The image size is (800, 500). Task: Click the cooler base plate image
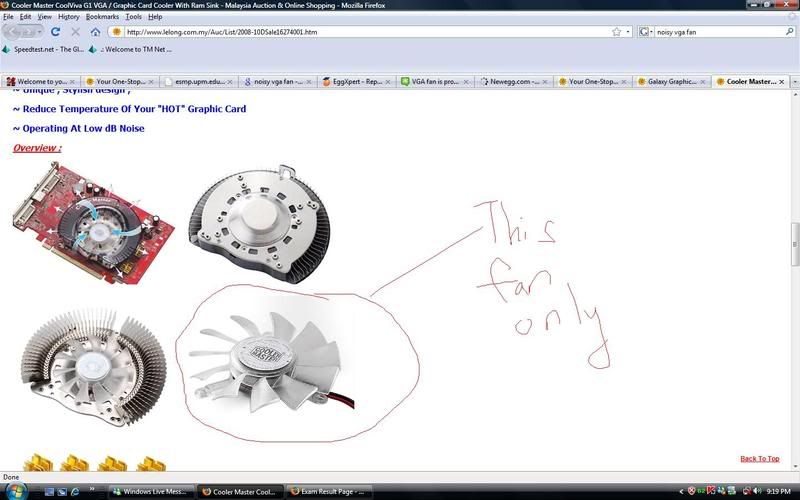(259, 224)
